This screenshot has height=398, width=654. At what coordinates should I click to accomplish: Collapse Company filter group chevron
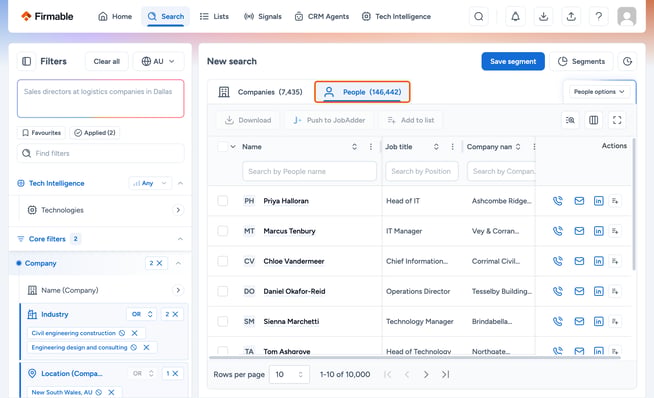tap(178, 263)
